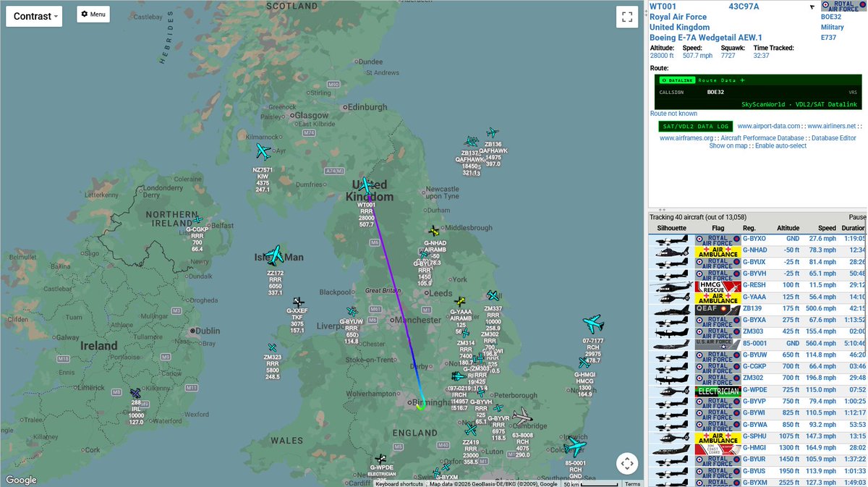This screenshot has width=868, height=487.
Task: Open the map Terms link
Action: tap(632, 483)
